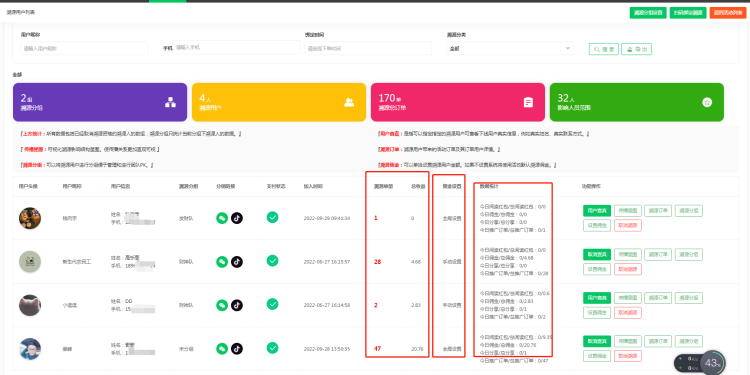Viewport: 750px width, 375px height.
Task: Click the 扫码绑定溯源 green top button
Action: pos(688,13)
